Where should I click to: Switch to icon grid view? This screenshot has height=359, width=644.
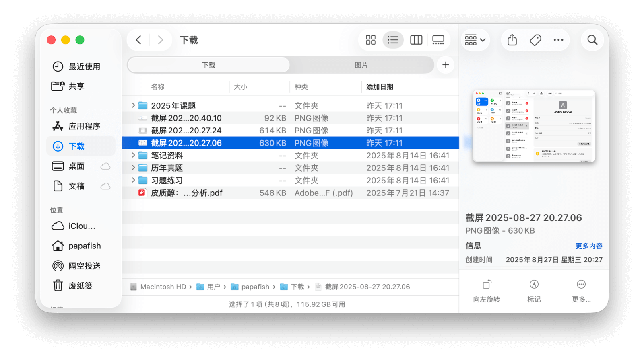[x=370, y=40]
